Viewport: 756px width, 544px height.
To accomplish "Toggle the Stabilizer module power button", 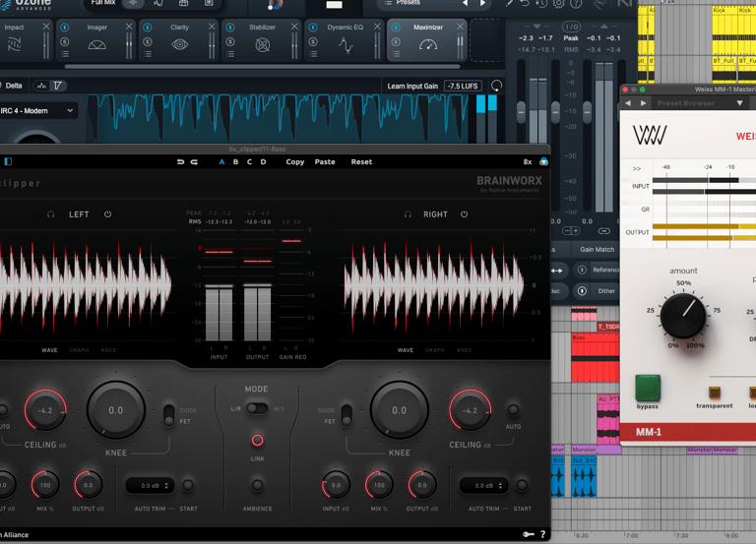I will click(230, 28).
